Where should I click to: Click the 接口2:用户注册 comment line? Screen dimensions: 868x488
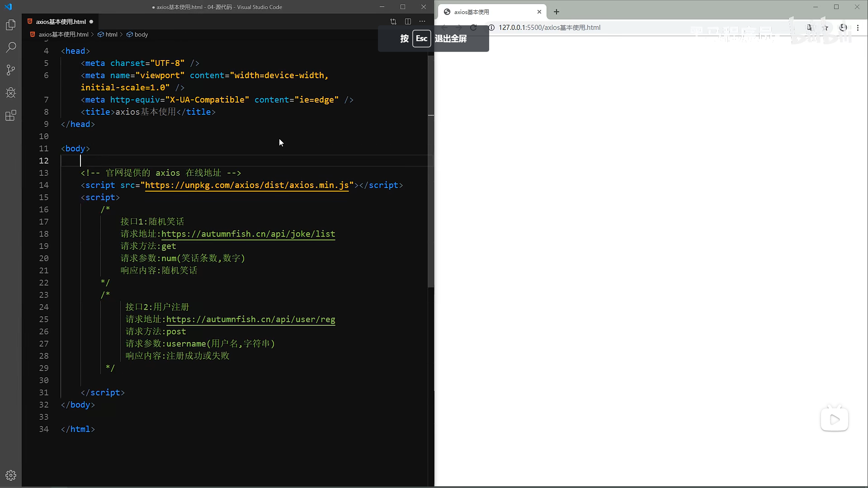(157, 307)
